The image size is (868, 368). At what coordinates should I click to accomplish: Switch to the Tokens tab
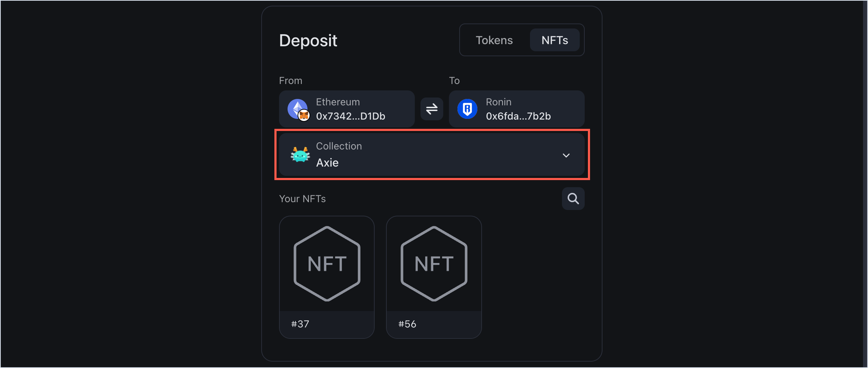494,40
